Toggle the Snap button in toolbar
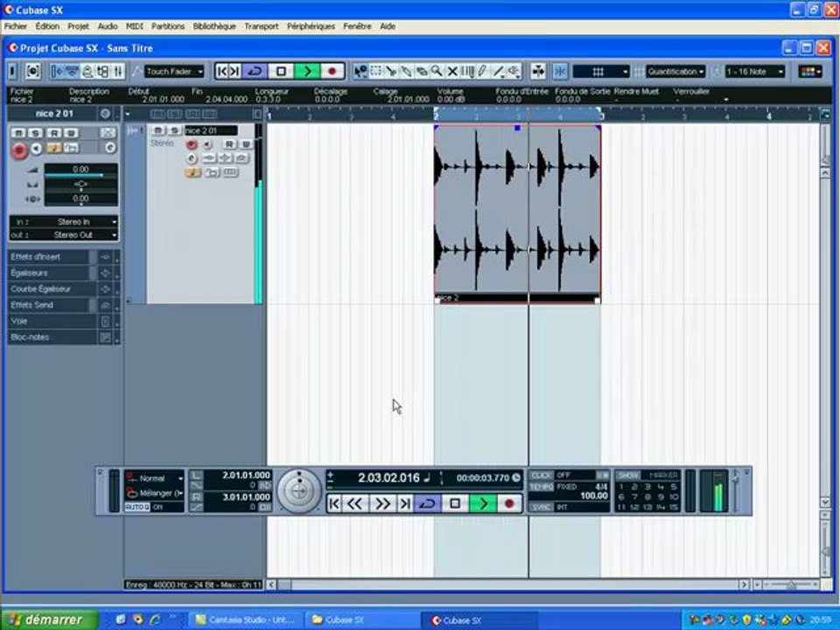Viewport: 840px width, 630px height. 560,71
